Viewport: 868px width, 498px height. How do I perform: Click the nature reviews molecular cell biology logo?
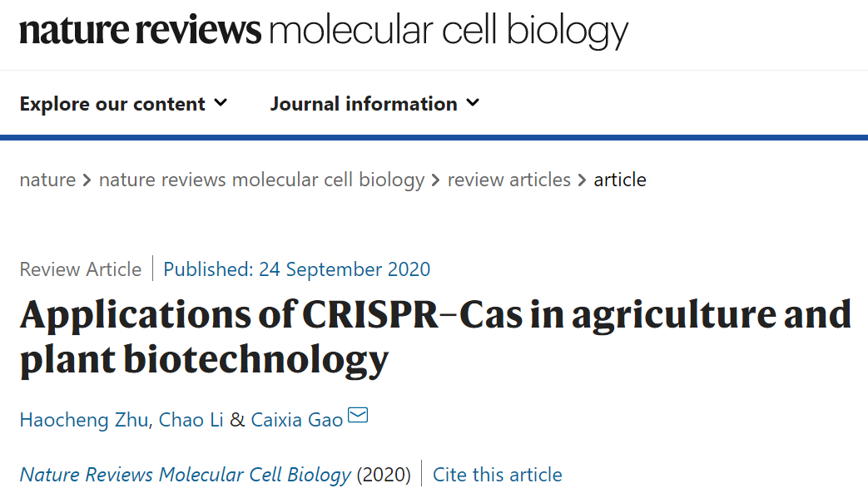(324, 31)
